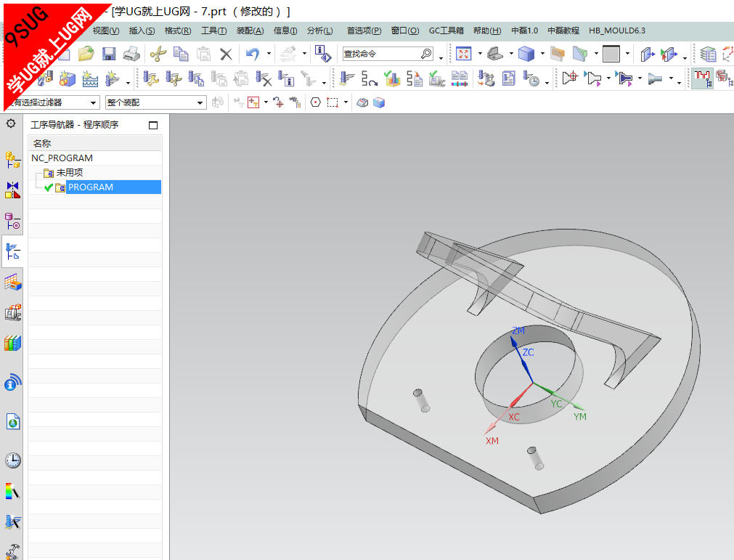Click the Delete Object operation icon
This screenshot has height=560, width=734.
coord(264,78)
